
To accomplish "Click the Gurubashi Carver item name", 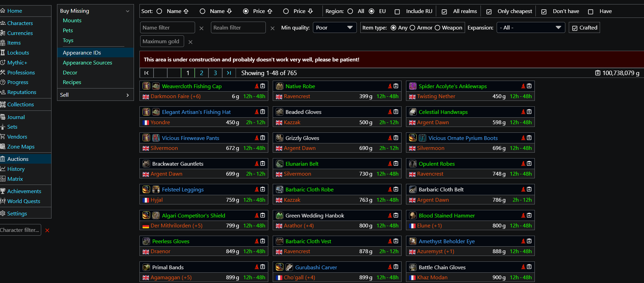I will tap(316, 268).
